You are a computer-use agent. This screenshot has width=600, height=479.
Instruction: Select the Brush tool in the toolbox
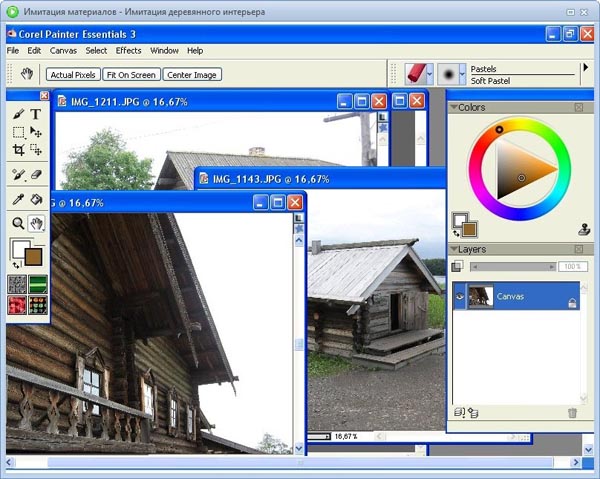(19, 114)
